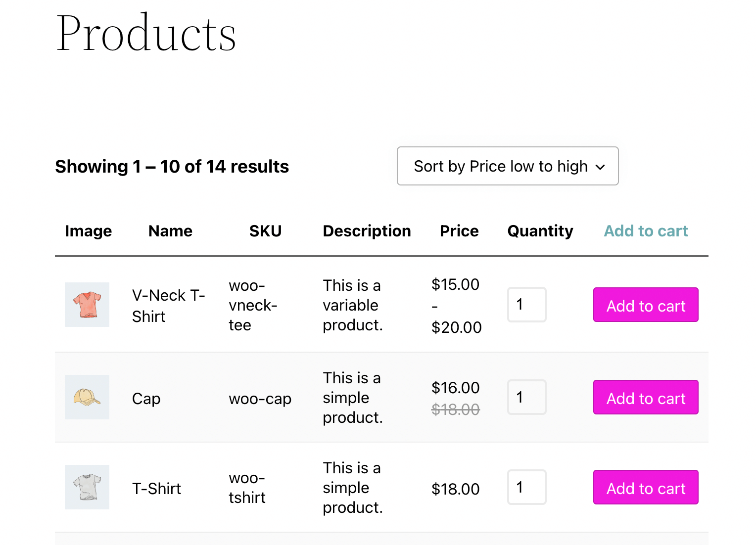Add Cap to cart
The width and height of the screenshot is (756, 545).
click(x=646, y=397)
